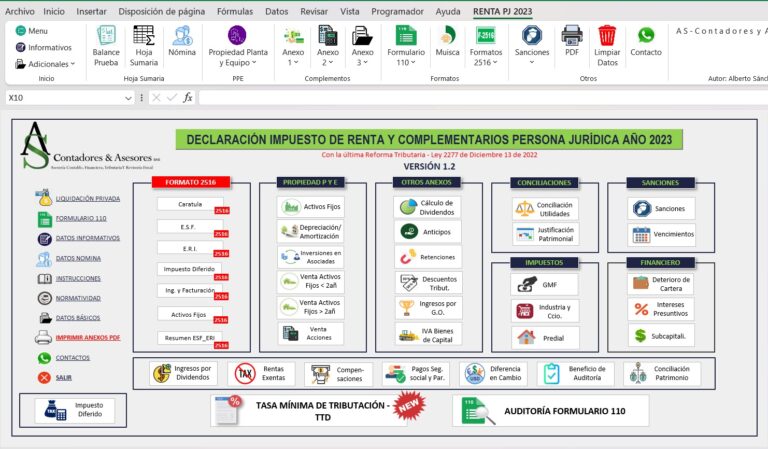Click the Nómina ribbon icon
Image resolution: width=768 pixels, height=449 pixels.
click(x=182, y=41)
